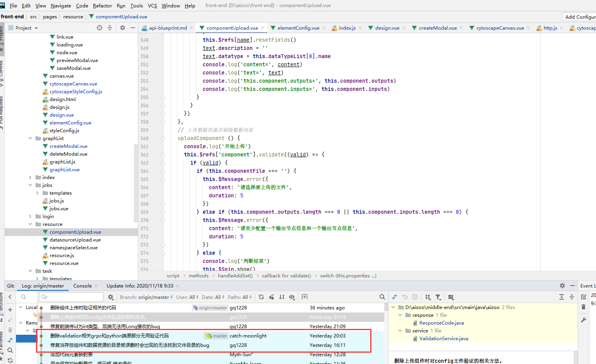This screenshot has width=596, height=364.
Task: Expand the login folder in project tree
Action: click(x=30, y=216)
